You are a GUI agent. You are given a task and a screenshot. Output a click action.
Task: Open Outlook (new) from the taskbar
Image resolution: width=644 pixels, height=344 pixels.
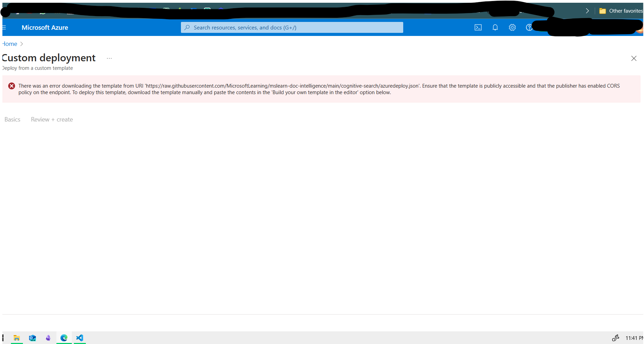point(32,338)
